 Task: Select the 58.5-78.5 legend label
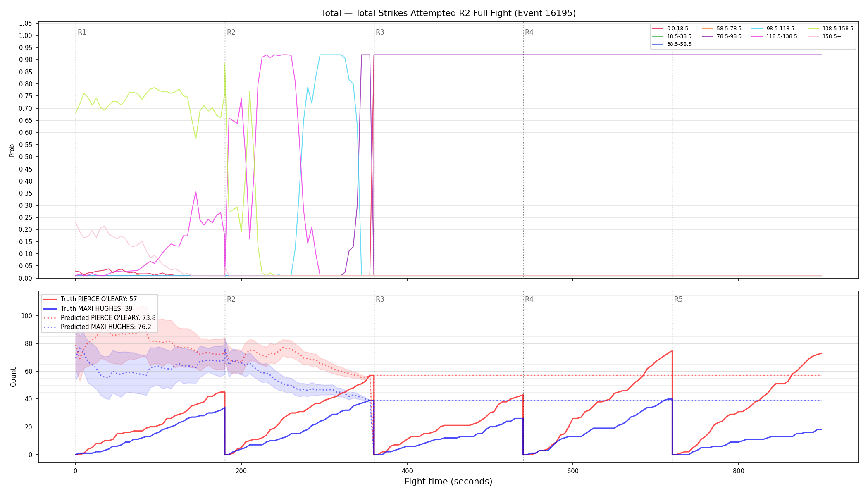pyautogui.click(x=729, y=29)
